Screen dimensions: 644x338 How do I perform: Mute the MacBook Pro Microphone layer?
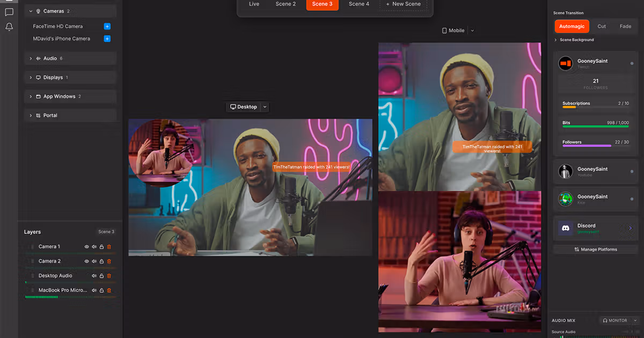pos(94,290)
